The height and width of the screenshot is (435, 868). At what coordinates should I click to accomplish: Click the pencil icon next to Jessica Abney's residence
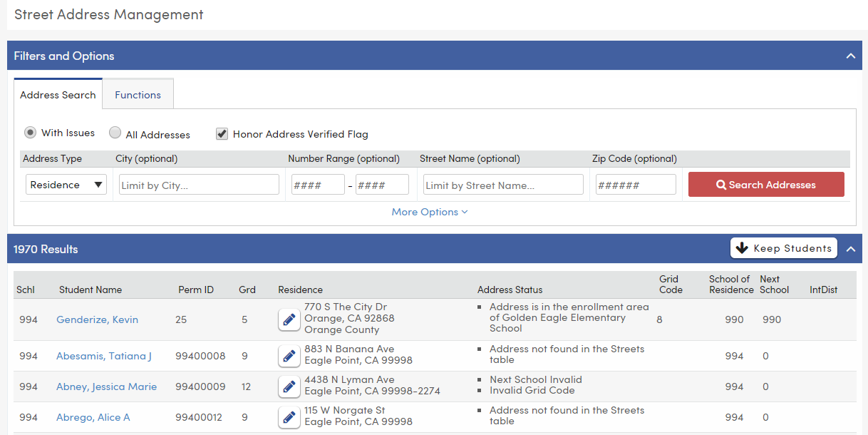coord(289,387)
